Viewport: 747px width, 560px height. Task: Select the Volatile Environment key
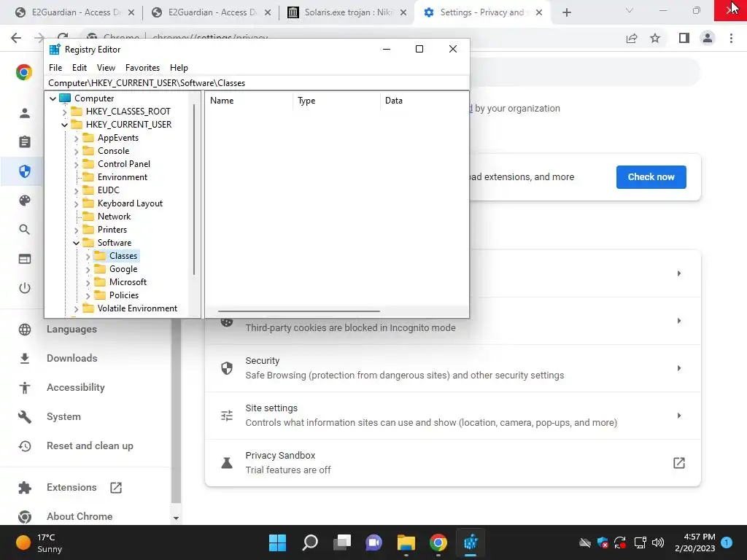pos(137,308)
